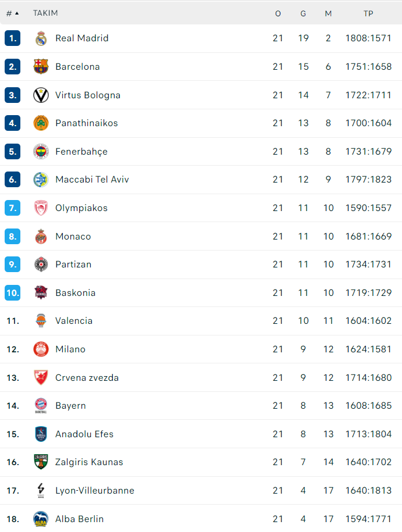Screen dimensions: 402x532
Task: Sort by the G wins column header
Action: (303, 13)
